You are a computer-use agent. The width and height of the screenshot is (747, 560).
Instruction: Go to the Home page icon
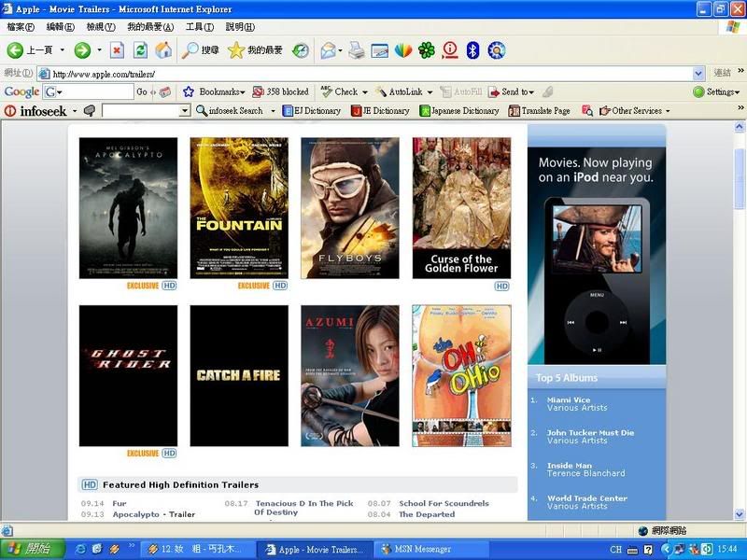pos(163,50)
